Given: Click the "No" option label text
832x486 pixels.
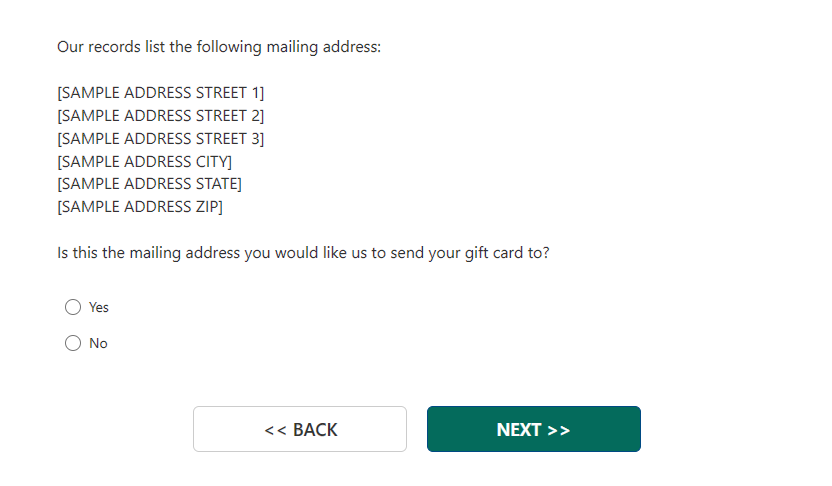Looking at the screenshot, I should point(98,343).
